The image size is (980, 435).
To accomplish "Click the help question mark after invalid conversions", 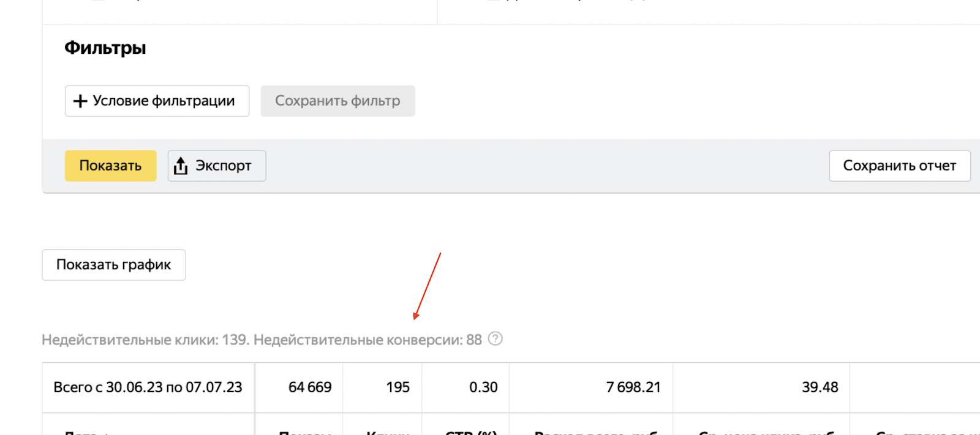I will coord(495,339).
